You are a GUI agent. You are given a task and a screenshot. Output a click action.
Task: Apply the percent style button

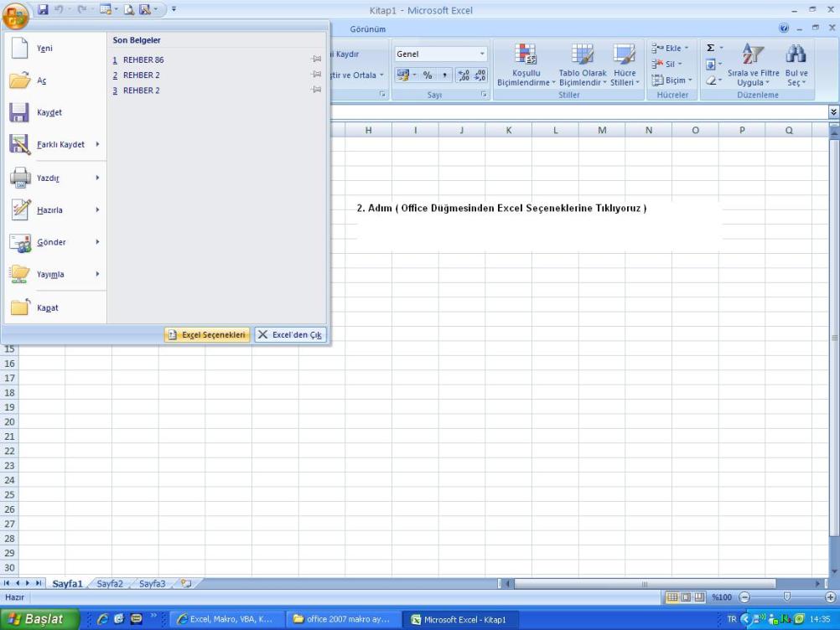point(428,75)
